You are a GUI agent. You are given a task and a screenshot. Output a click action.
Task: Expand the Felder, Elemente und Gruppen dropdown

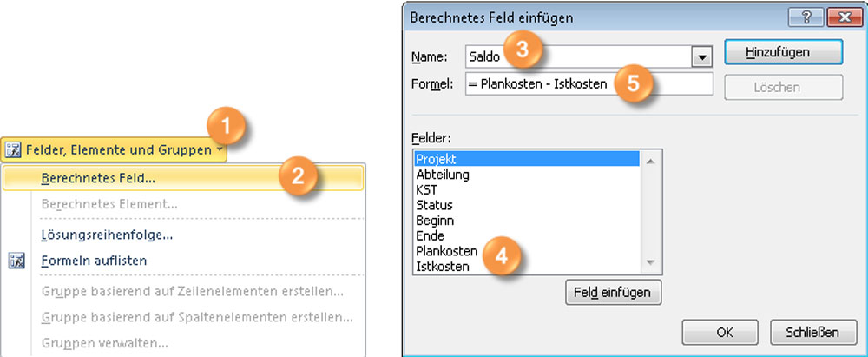pyautogui.click(x=222, y=150)
